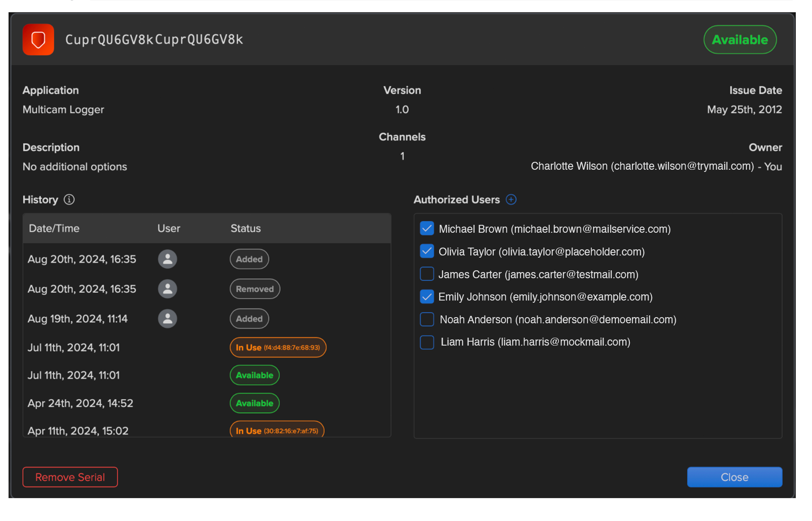Click user avatar in Aug 20th Added row
This screenshot has width=812, height=521.
(x=167, y=259)
